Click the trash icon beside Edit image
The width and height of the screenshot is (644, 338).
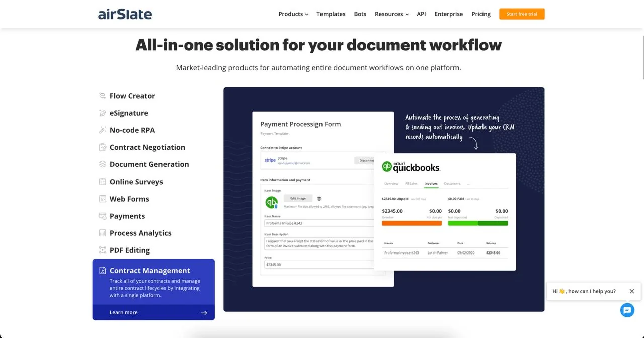coord(319,199)
